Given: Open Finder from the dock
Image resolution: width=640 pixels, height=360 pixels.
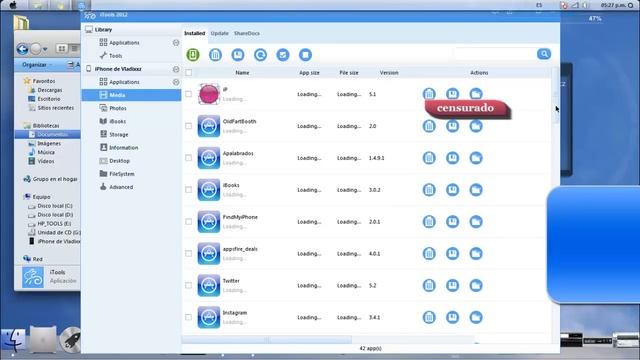Looking at the screenshot, I should (13, 340).
